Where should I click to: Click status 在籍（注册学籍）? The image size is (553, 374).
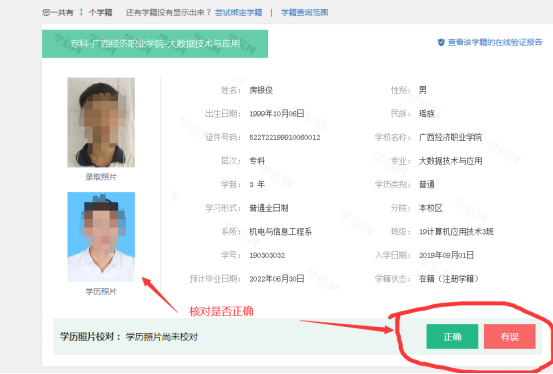449,279
